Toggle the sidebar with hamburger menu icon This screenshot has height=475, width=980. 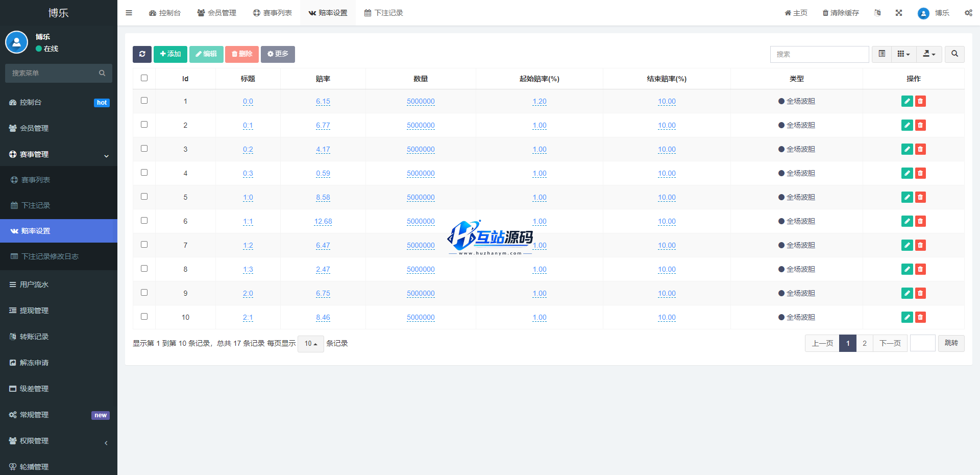(129, 13)
